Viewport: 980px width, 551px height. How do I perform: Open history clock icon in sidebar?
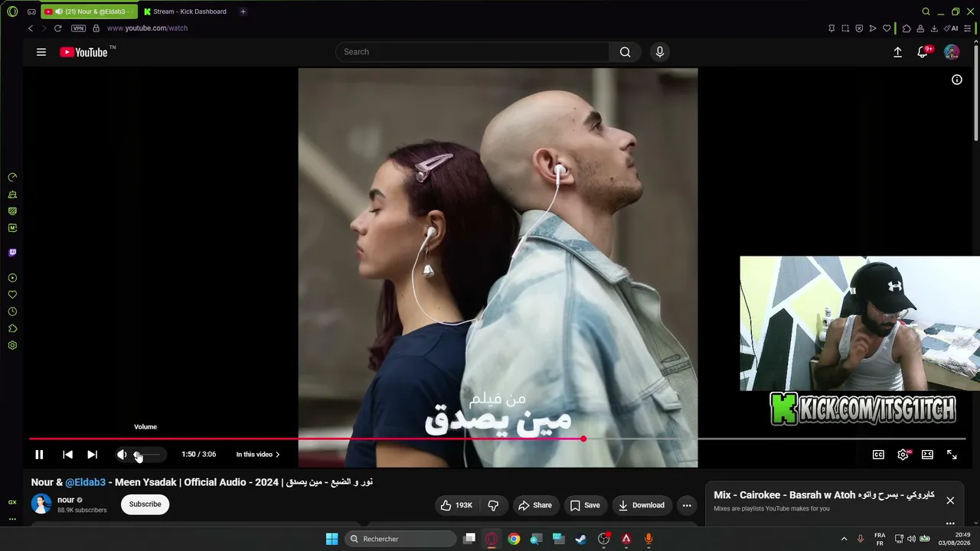tap(12, 311)
